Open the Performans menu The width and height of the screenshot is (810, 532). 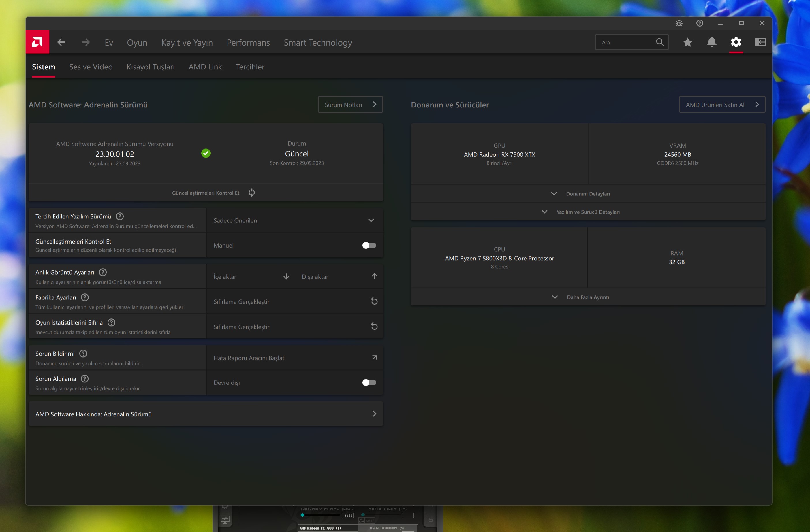[x=249, y=43]
